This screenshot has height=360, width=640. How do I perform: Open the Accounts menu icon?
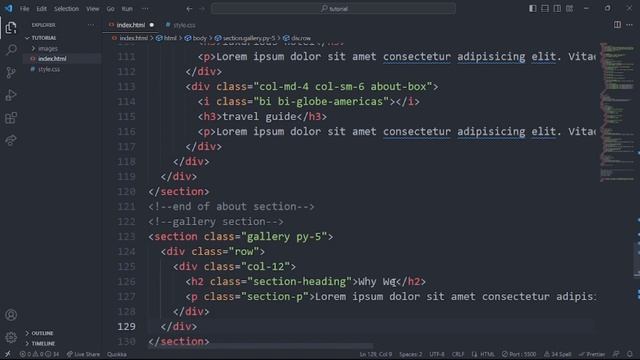(x=11, y=315)
